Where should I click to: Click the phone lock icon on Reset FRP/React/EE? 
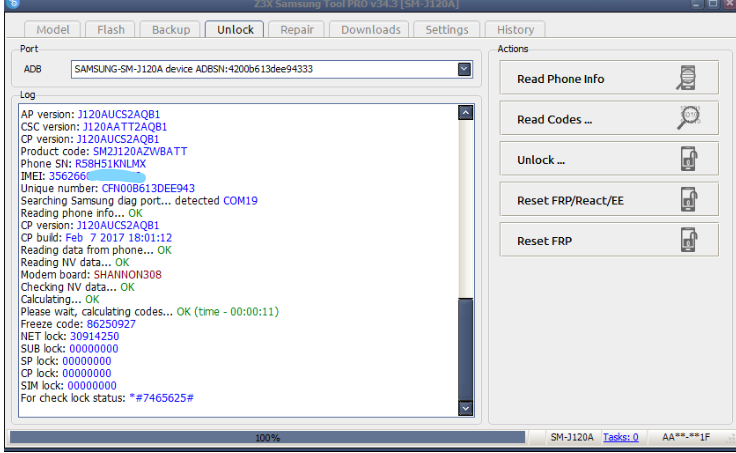coord(689,200)
